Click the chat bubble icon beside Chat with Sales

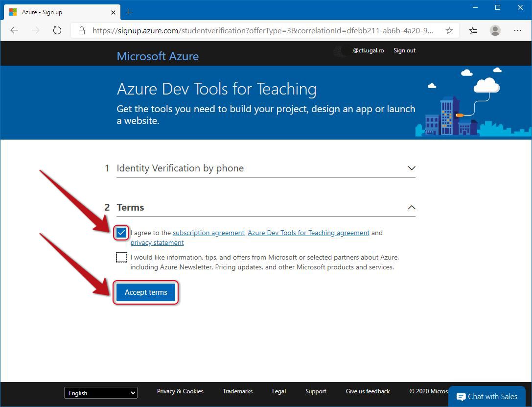tap(461, 397)
